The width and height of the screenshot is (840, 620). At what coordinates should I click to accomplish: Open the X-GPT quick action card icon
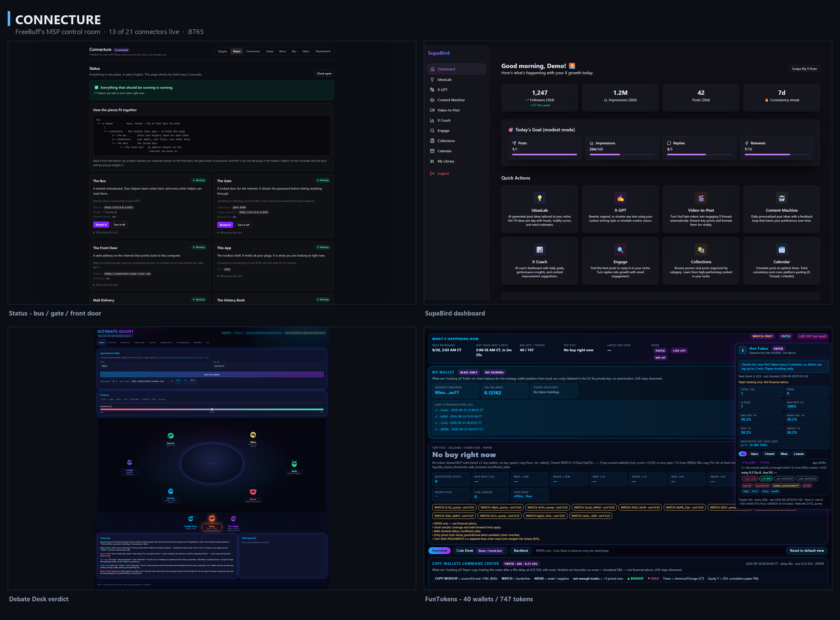pyautogui.click(x=620, y=198)
